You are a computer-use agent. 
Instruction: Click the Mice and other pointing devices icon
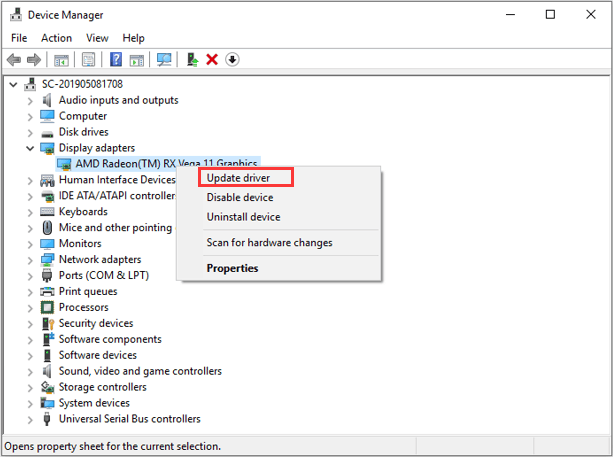47,228
